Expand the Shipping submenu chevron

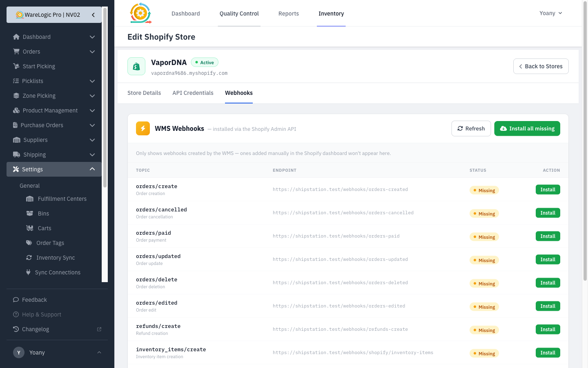(92, 155)
